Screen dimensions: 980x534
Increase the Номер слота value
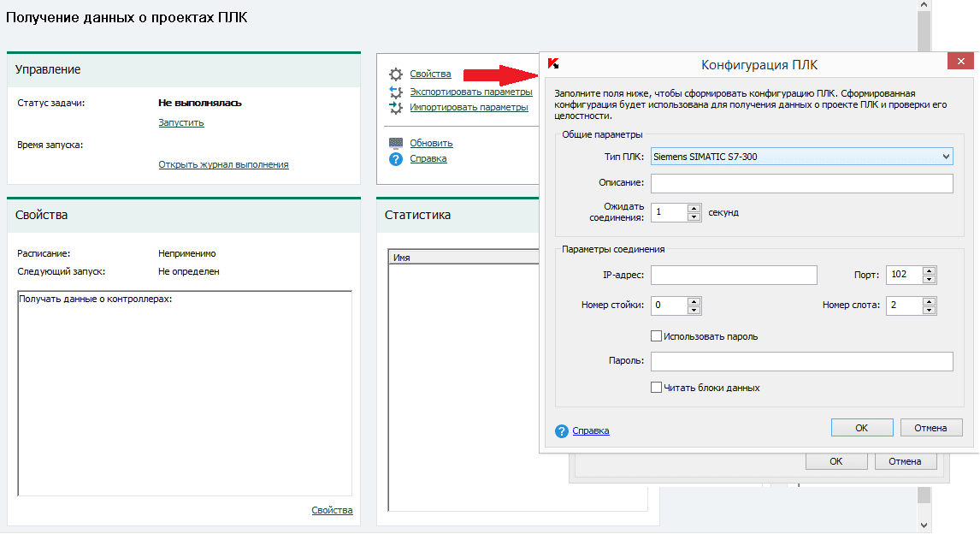click(930, 301)
